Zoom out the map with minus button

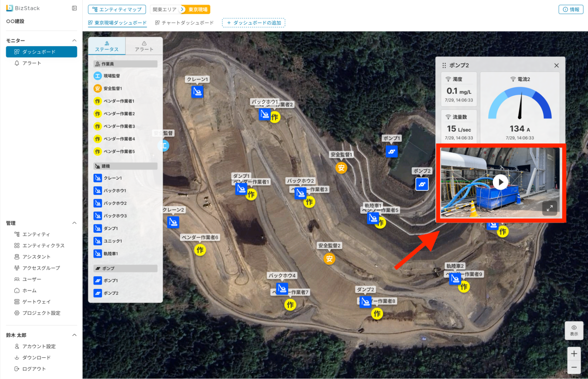click(574, 367)
